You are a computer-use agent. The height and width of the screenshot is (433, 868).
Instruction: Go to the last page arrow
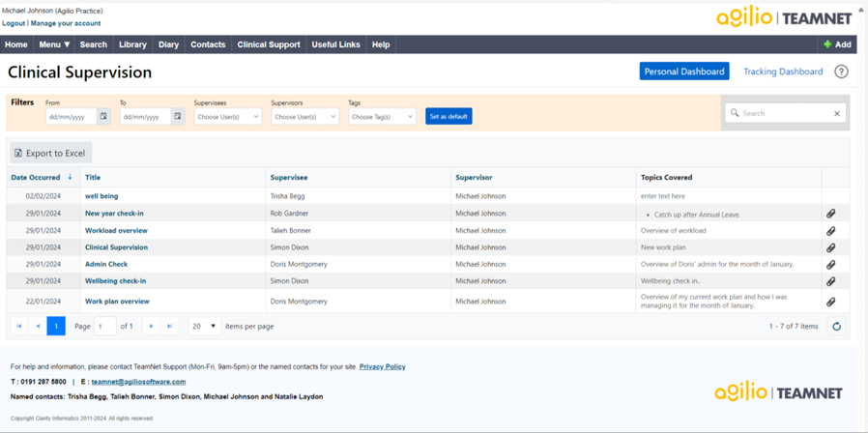point(169,326)
